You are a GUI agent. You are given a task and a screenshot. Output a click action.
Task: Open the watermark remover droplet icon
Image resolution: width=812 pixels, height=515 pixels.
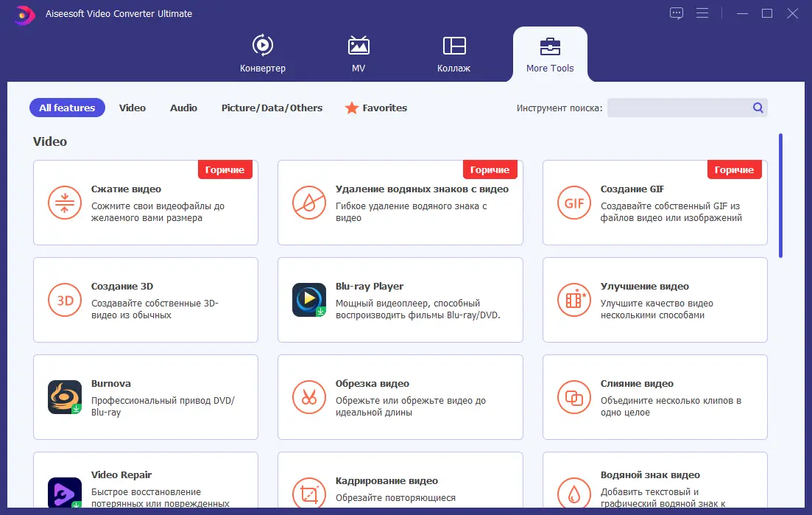point(309,203)
